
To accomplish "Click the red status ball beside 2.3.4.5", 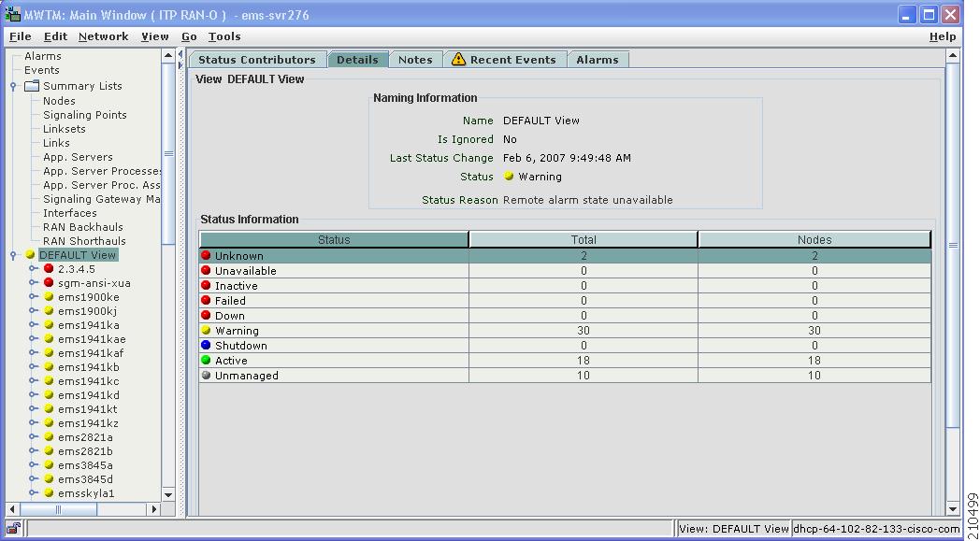I will (49, 268).
